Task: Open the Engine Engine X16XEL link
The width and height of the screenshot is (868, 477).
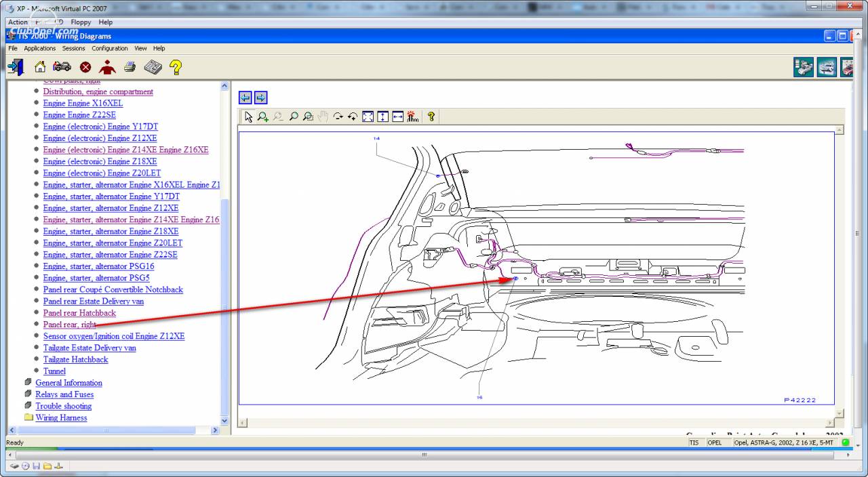Action: pyautogui.click(x=83, y=103)
